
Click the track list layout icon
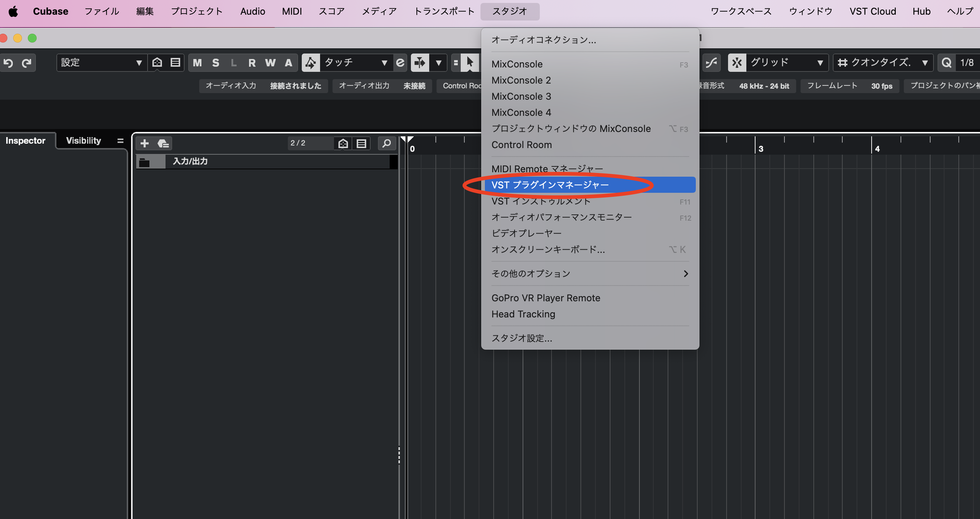click(x=361, y=143)
